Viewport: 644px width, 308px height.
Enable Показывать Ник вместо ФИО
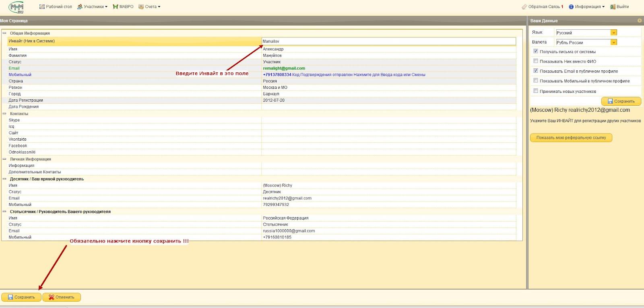tap(536, 61)
